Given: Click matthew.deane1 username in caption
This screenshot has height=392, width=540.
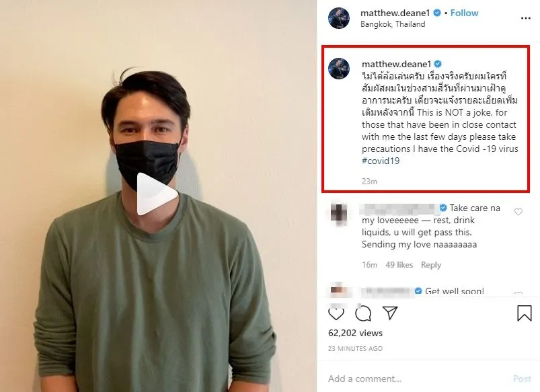Looking at the screenshot, I should pos(397,63).
